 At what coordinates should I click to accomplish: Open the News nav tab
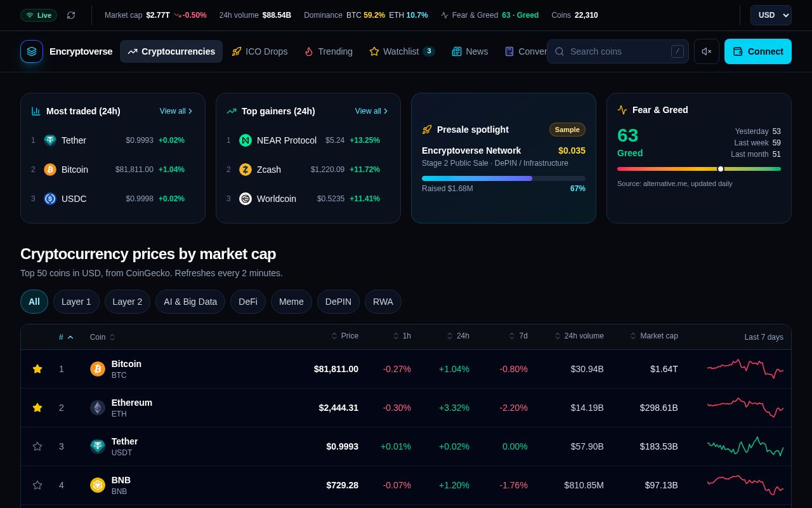[470, 51]
